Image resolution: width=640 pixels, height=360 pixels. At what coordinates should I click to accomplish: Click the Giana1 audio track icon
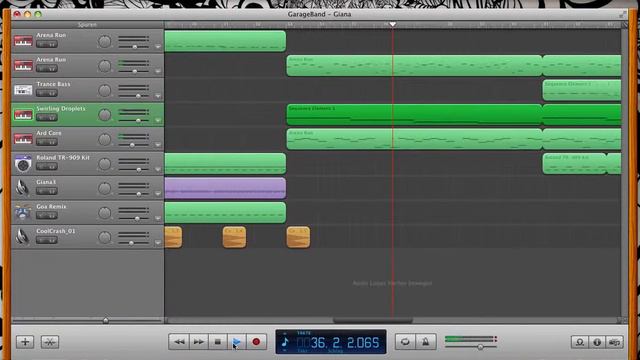click(22, 188)
